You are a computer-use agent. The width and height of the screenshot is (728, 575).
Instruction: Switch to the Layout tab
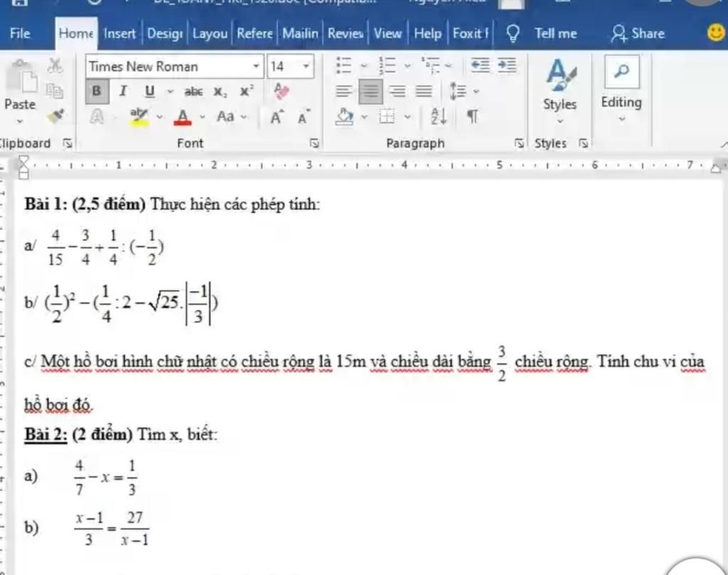pos(210,33)
